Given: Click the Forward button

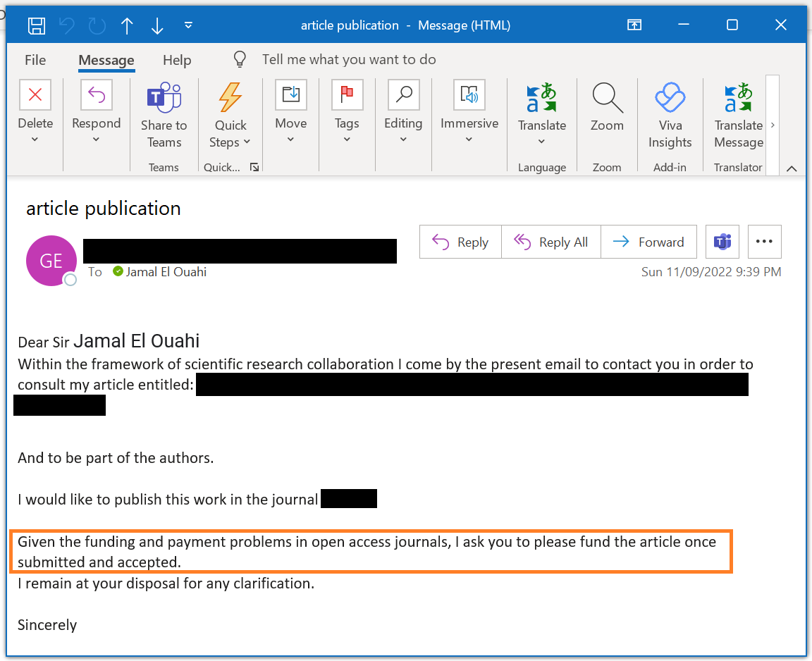Looking at the screenshot, I should tap(649, 242).
